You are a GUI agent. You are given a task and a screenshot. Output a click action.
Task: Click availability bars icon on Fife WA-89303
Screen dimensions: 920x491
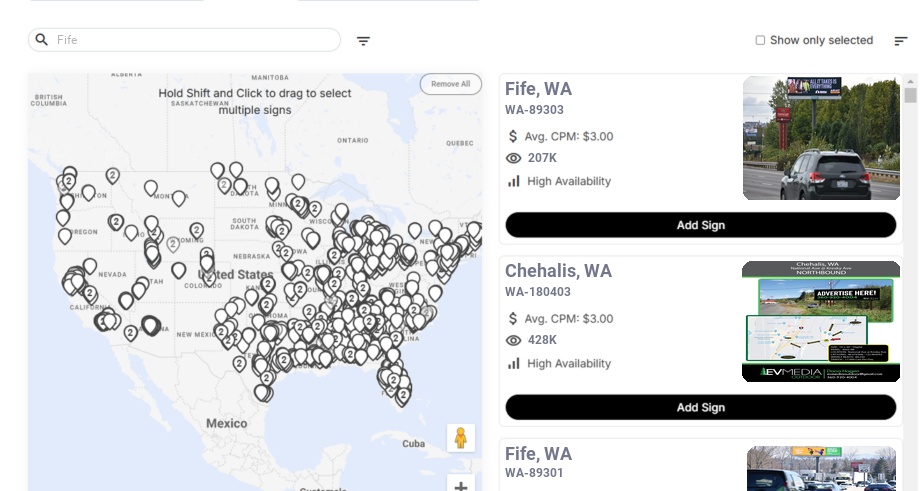(x=514, y=181)
